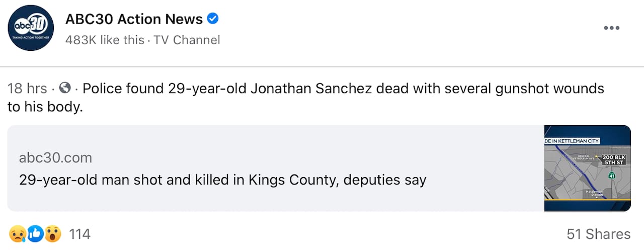Open the "18 hrs" post timestamp
Screen dimensions: 644x251
(27, 89)
